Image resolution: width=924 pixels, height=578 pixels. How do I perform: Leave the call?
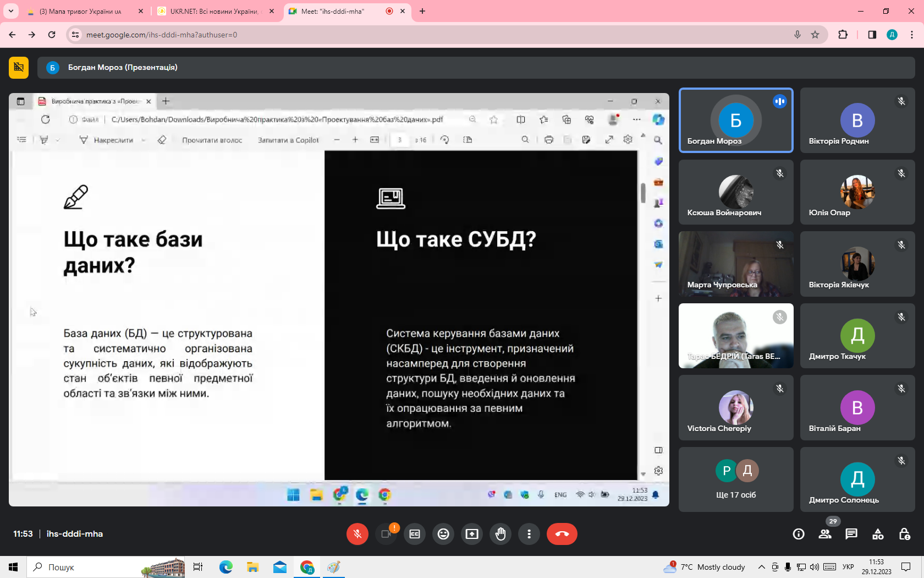click(562, 534)
